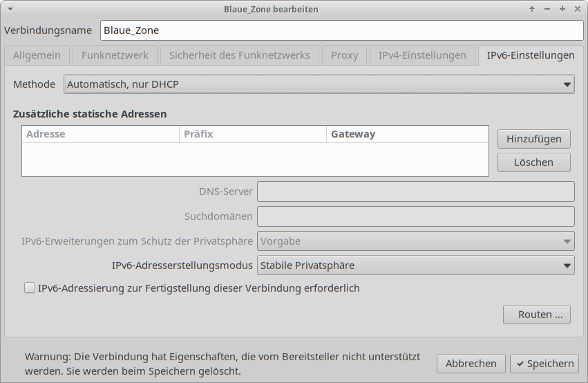The height and width of the screenshot is (383, 588).
Task: Open the window menu arrow in title bar
Action: [9, 9]
